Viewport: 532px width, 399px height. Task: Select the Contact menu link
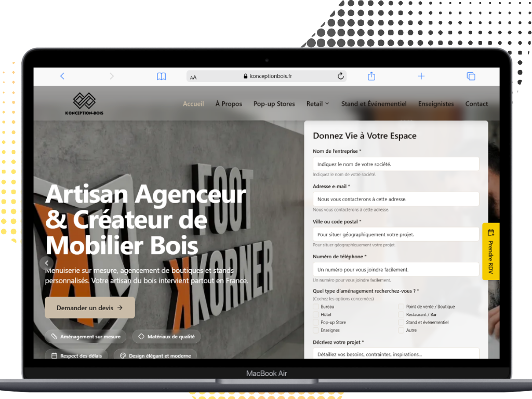[476, 104]
